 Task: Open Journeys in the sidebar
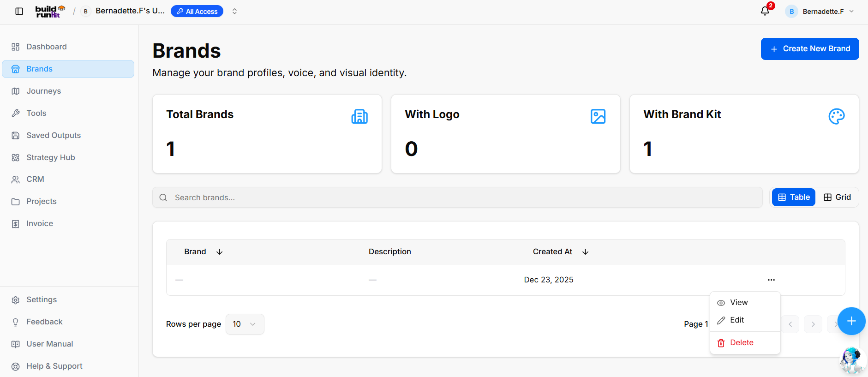click(x=68, y=91)
